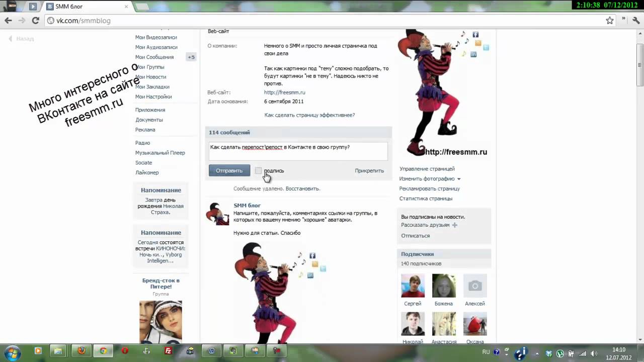Open the http://freesmm.ru website link
644x362 pixels.
point(284,93)
